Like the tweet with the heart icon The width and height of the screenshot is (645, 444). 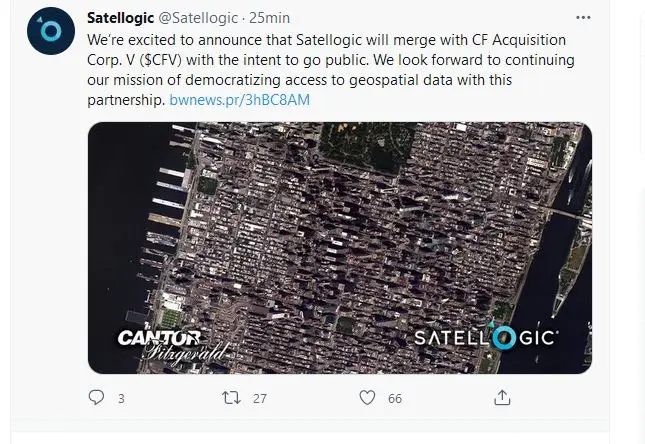click(367, 398)
